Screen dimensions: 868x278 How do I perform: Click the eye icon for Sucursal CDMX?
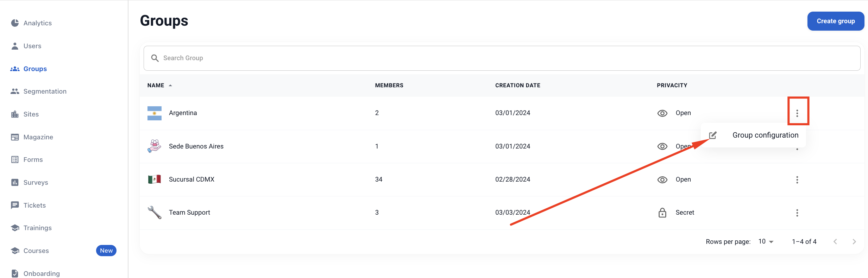[x=662, y=180]
